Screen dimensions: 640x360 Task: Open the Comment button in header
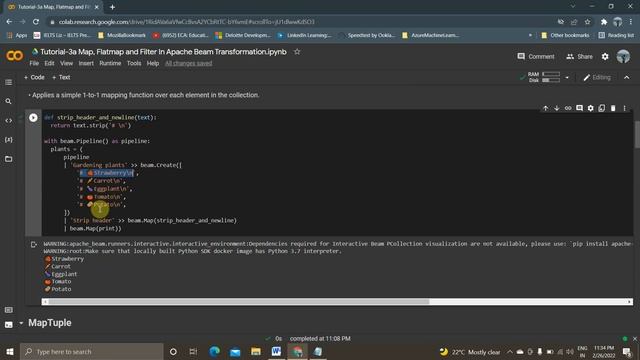tap(536, 56)
